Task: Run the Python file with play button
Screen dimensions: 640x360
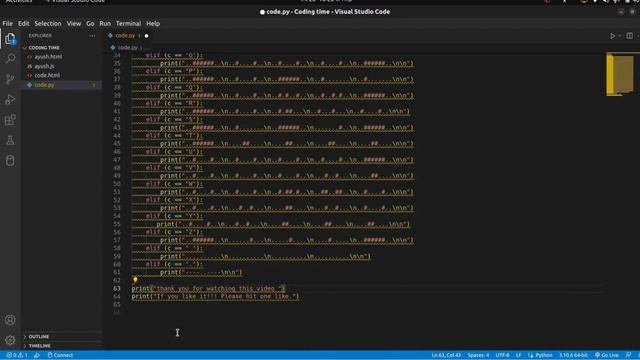Action: [x=612, y=36]
